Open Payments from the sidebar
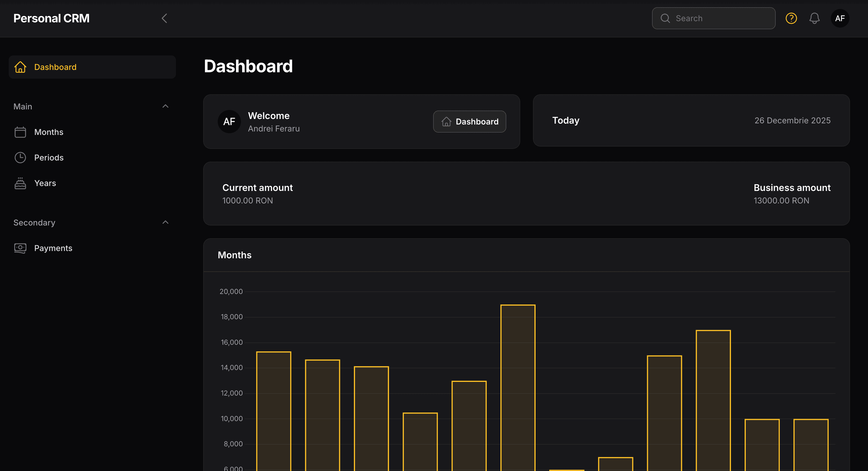The height and width of the screenshot is (471, 868). coord(53,248)
